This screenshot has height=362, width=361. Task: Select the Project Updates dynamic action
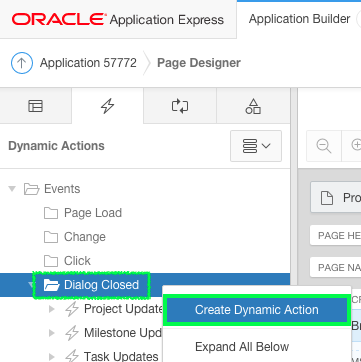tap(123, 309)
